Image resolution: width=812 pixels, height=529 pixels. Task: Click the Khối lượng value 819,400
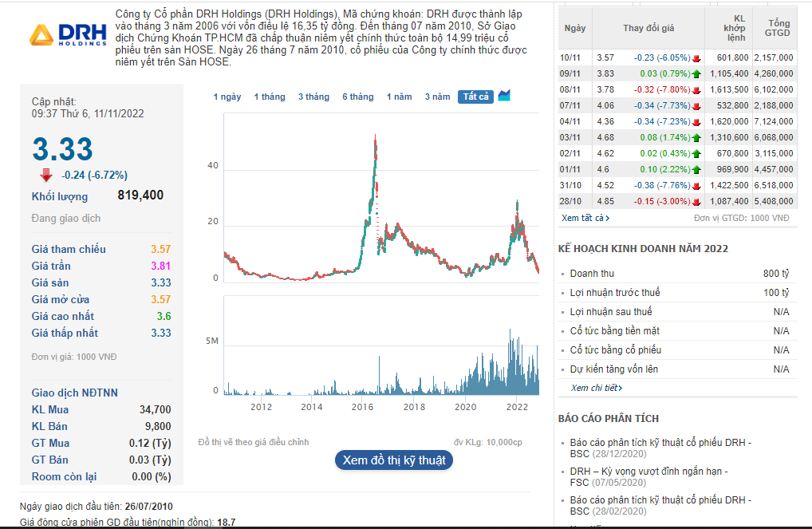click(x=140, y=195)
